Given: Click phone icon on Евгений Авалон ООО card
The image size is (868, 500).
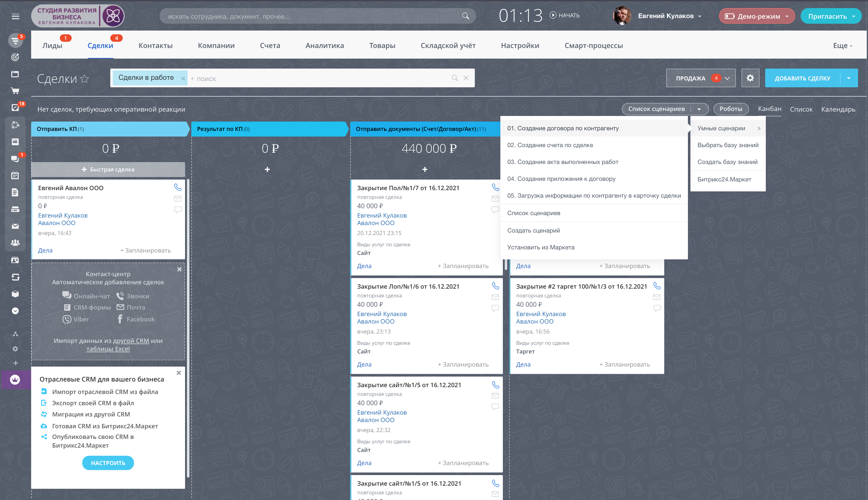Looking at the screenshot, I should coord(178,187).
